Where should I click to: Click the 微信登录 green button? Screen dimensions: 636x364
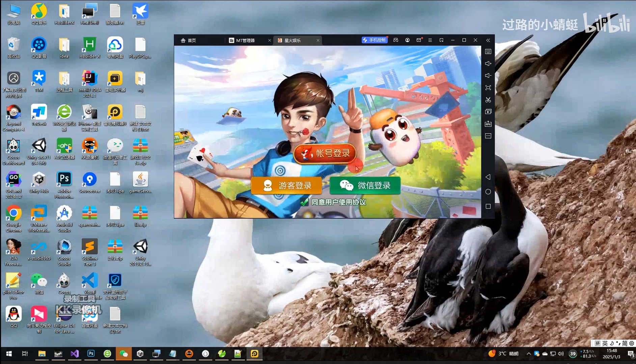click(365, 185)
